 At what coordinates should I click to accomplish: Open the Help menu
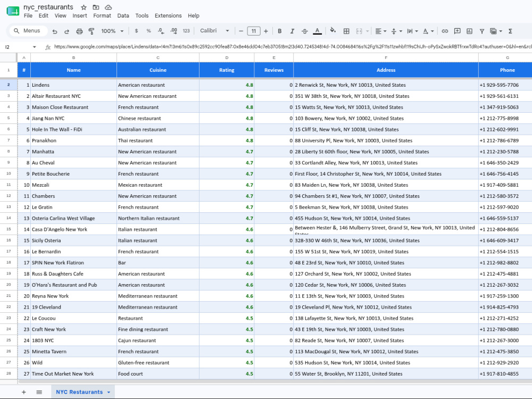(x=194, y=15)
